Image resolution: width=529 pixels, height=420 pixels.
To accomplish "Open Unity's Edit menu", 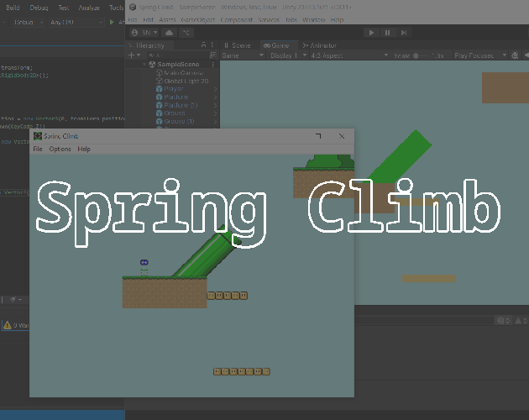I will [148, 19].
